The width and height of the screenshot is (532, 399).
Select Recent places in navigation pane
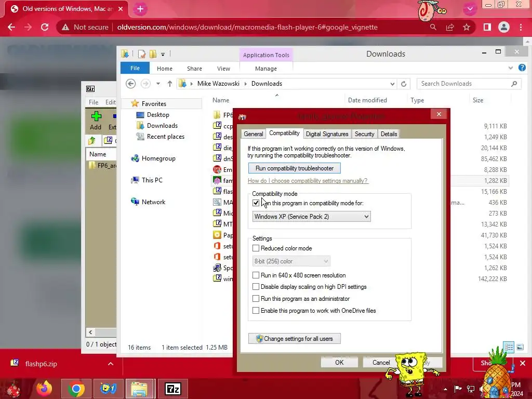166,137
